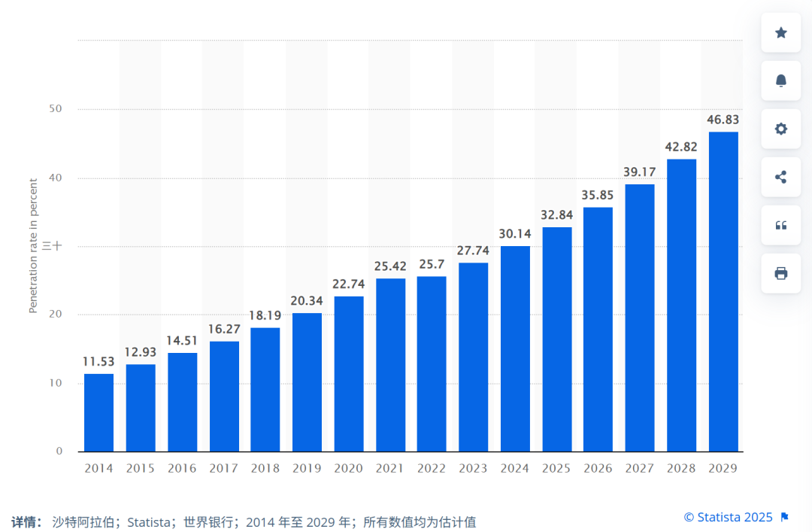Image resolution: width=812 pixels, height=532 pixels.
Task: Click the quotation mark citation icon
Action: [x=780, y=225]
